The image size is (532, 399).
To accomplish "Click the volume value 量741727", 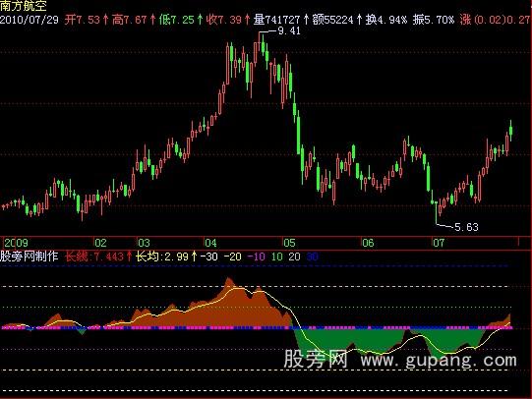I will click(277, 20).
